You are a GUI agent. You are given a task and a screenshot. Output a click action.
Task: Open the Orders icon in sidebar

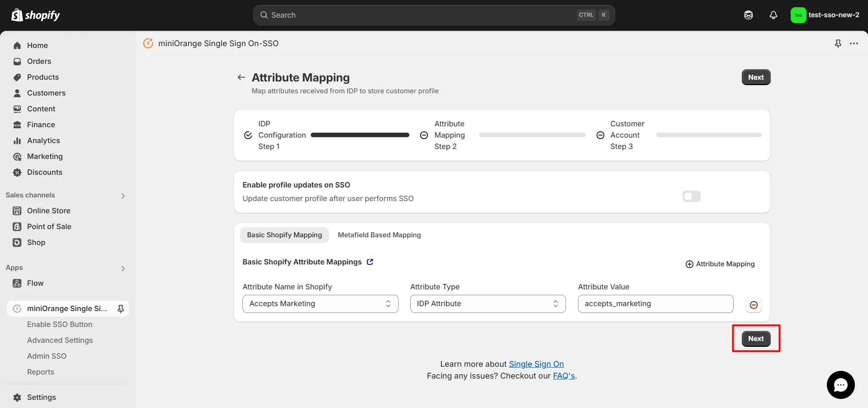coord(17,61)
